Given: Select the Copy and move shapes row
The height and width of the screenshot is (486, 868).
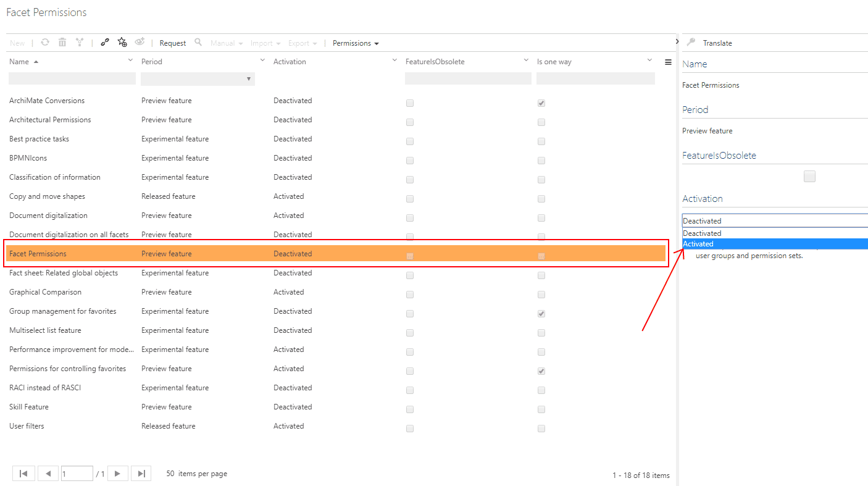Looking at the screenshot, I should pos(336,196).
